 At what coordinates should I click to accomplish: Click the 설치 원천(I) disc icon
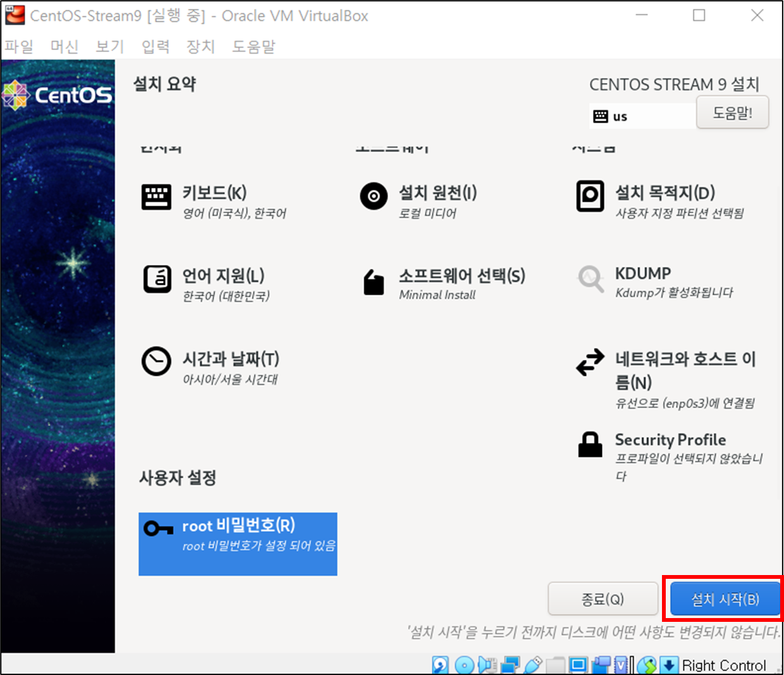(x=374, y=196)
